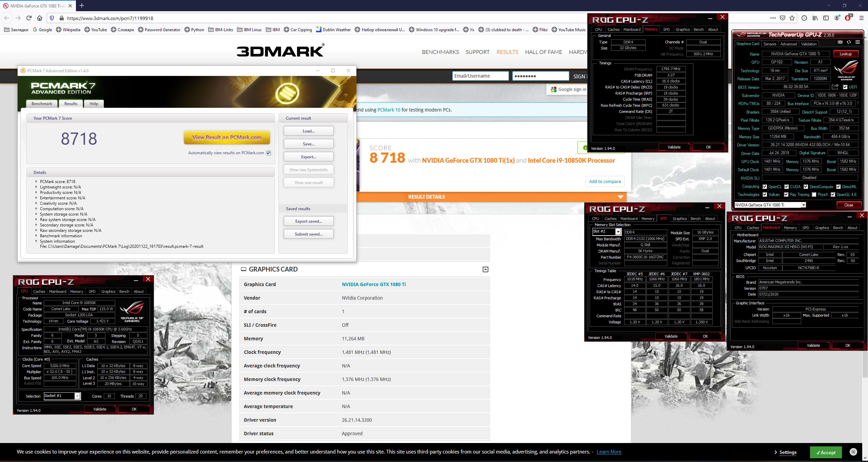Click the Firefox home icon
This screenshot has width=868, height=462.
click(x=40, y=18)
